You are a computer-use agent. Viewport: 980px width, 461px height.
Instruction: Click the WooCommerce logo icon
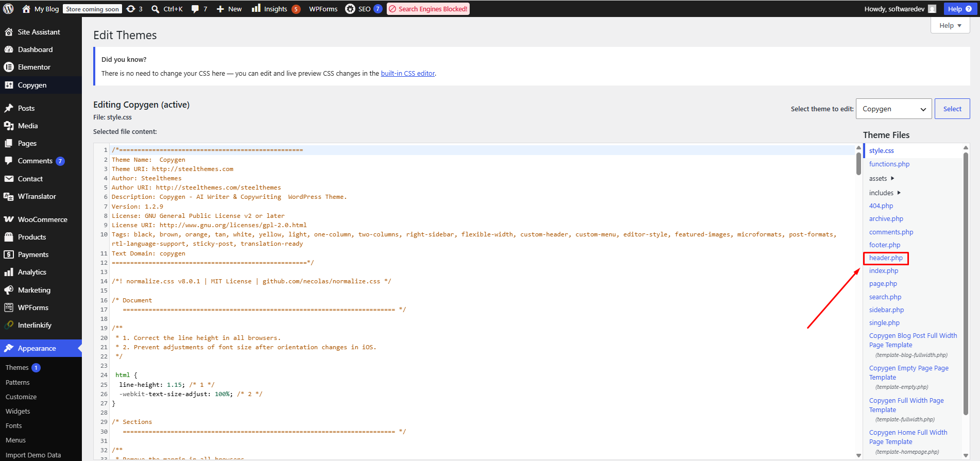click(x=9, y=219)
